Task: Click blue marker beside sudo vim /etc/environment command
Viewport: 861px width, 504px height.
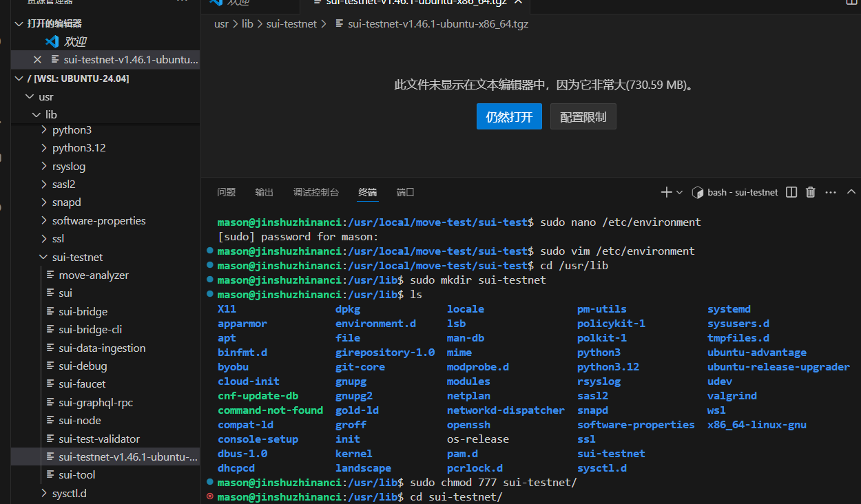Action: click(x=210, y=251)
